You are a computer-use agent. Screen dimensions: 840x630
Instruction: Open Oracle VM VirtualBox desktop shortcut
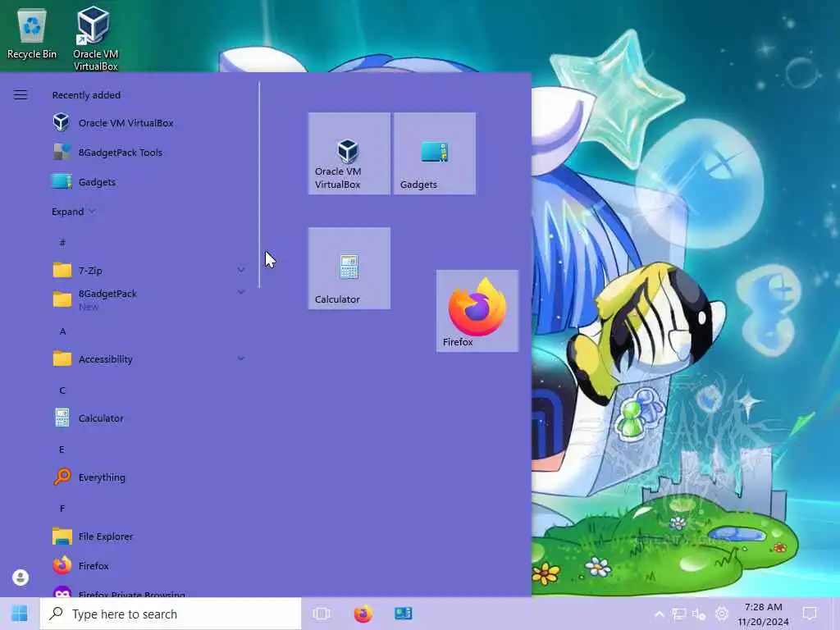(x=95, y=39)
